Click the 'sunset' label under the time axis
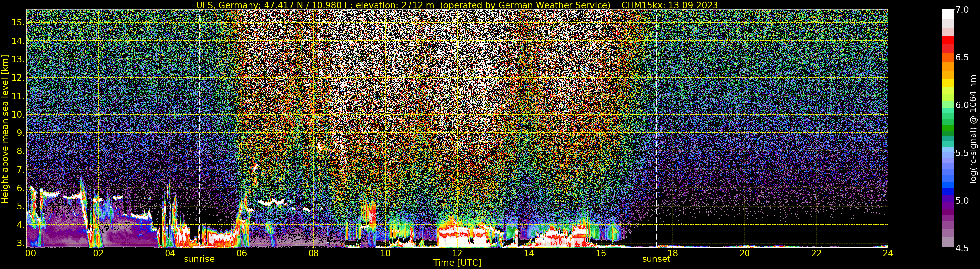This screenshot has width=980, height=269. click(x=656, y=259)
